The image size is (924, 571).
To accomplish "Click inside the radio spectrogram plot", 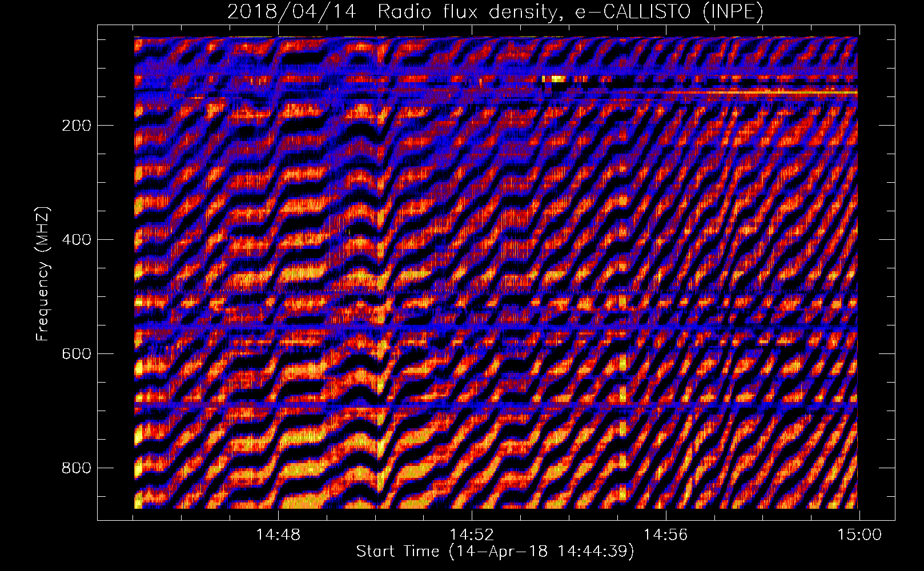I will click(496, 272).
